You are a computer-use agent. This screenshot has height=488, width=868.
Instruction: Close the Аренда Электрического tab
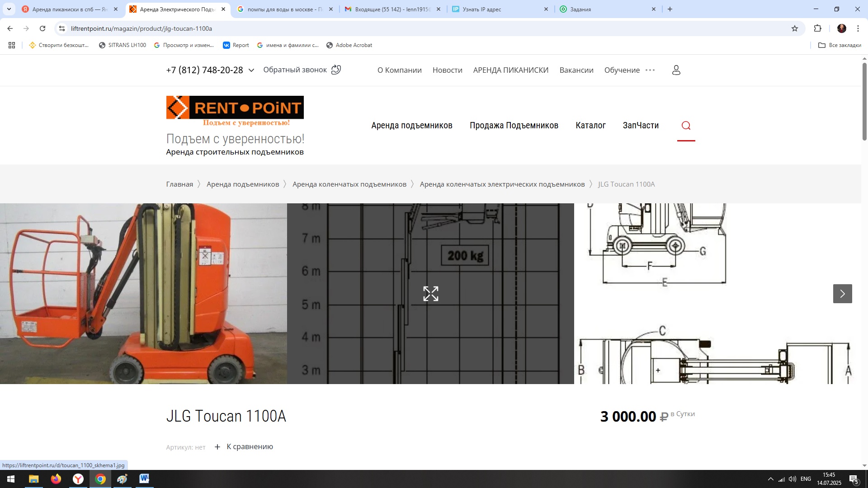pyautogui.click(x=223, y=9)
